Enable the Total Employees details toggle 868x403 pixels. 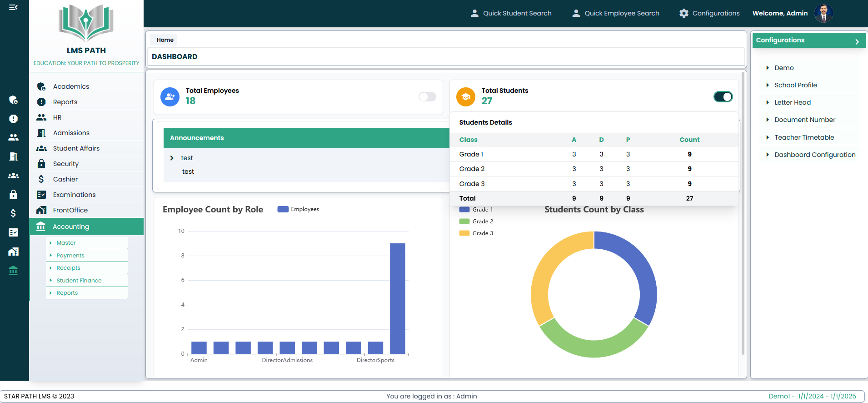coord(427,96)
